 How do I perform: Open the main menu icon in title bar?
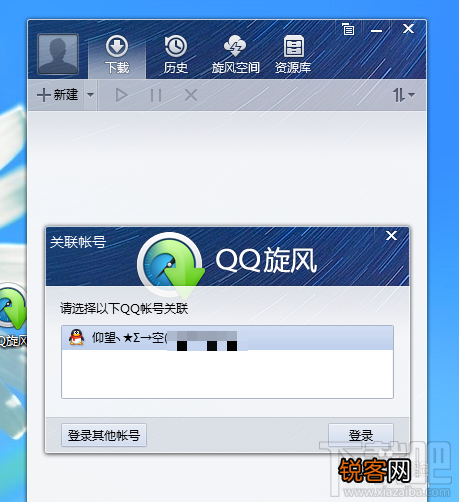tap(348, 29)
